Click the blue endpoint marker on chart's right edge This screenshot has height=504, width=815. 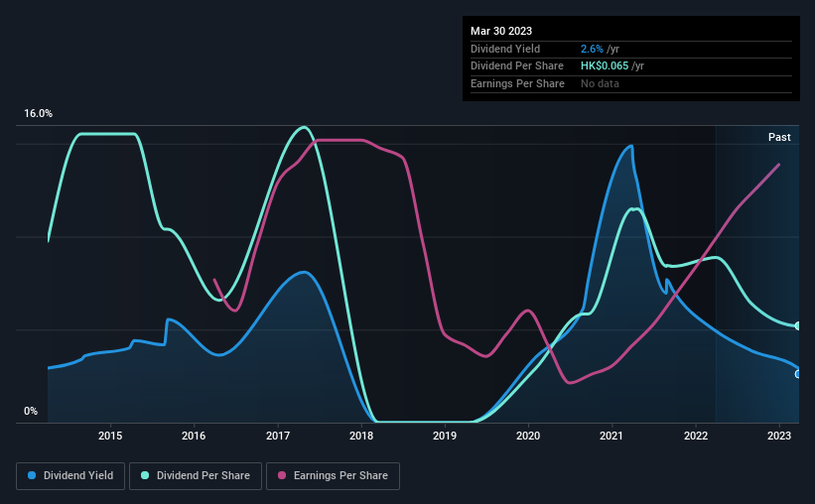click(x=798, y=374)
